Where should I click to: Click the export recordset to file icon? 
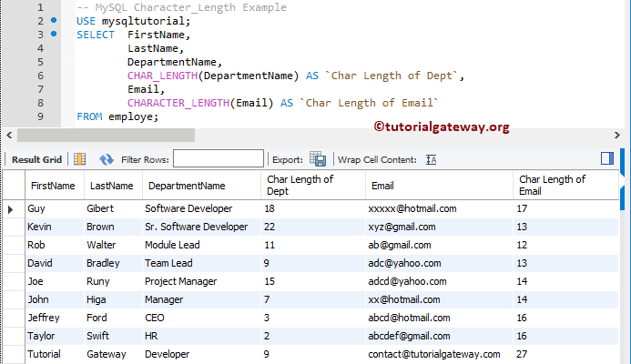coord(318,159)
